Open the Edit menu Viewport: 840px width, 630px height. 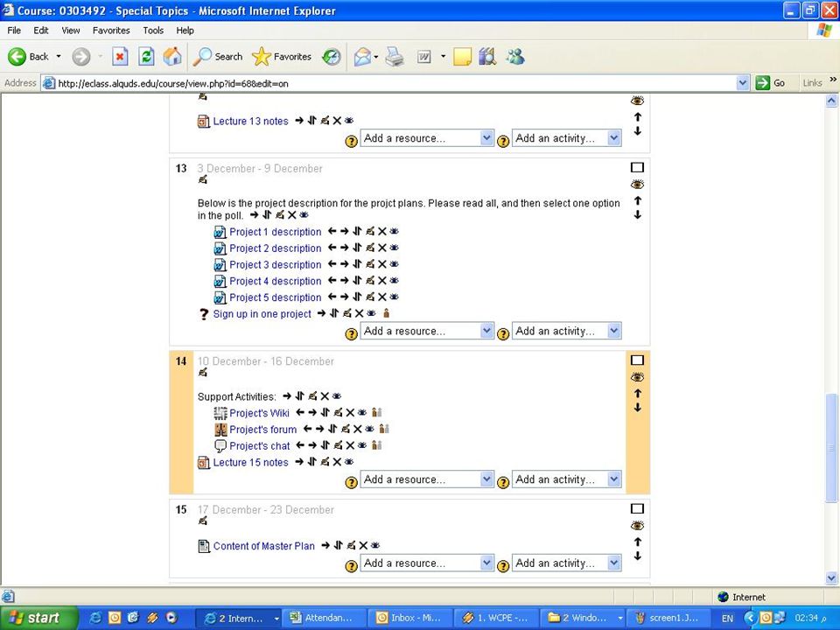41,31
